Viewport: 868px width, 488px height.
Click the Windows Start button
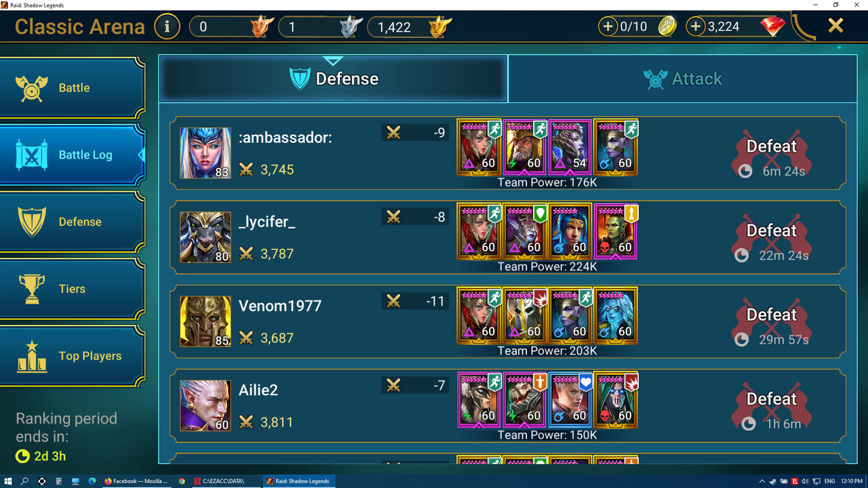pyautogui.click(x=8, y=481)
